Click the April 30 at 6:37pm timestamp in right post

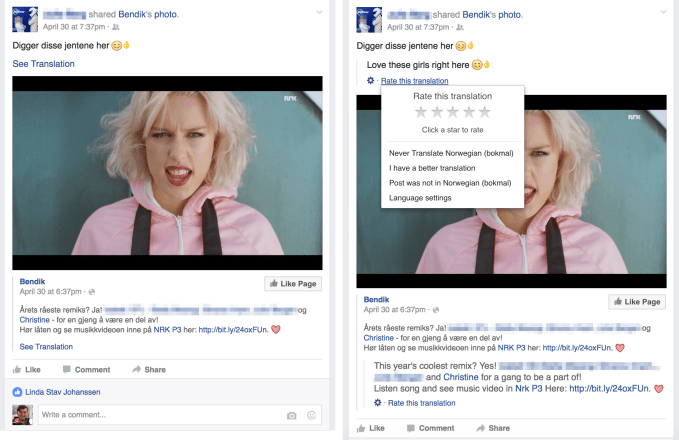click(394, 310)
